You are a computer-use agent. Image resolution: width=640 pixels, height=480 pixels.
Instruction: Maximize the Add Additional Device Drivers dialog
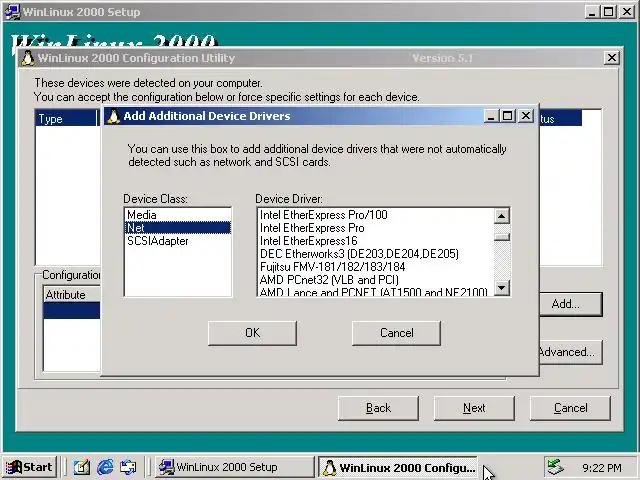coord(507,116)
